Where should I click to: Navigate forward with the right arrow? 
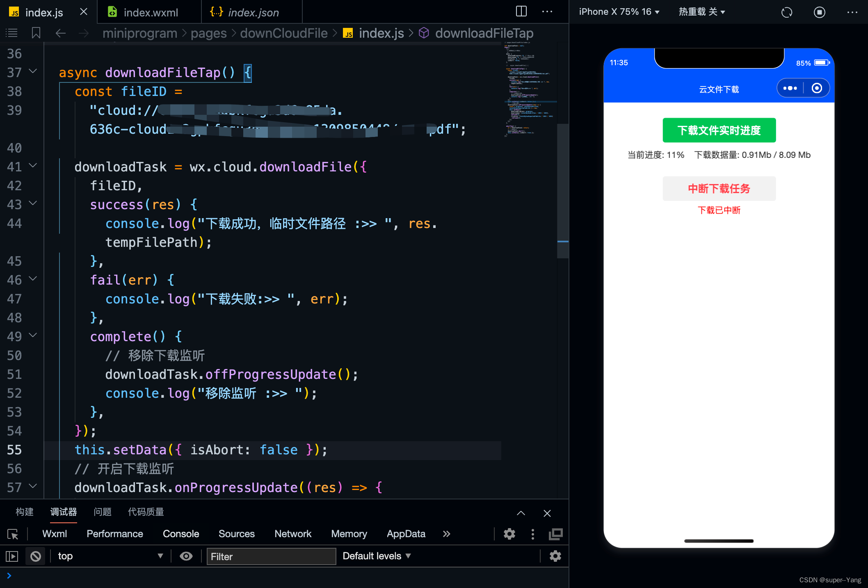click(84, 33)
